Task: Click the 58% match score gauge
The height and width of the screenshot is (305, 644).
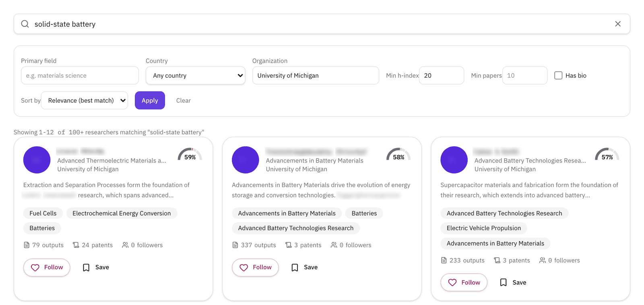Action: [x=398, y=155]
